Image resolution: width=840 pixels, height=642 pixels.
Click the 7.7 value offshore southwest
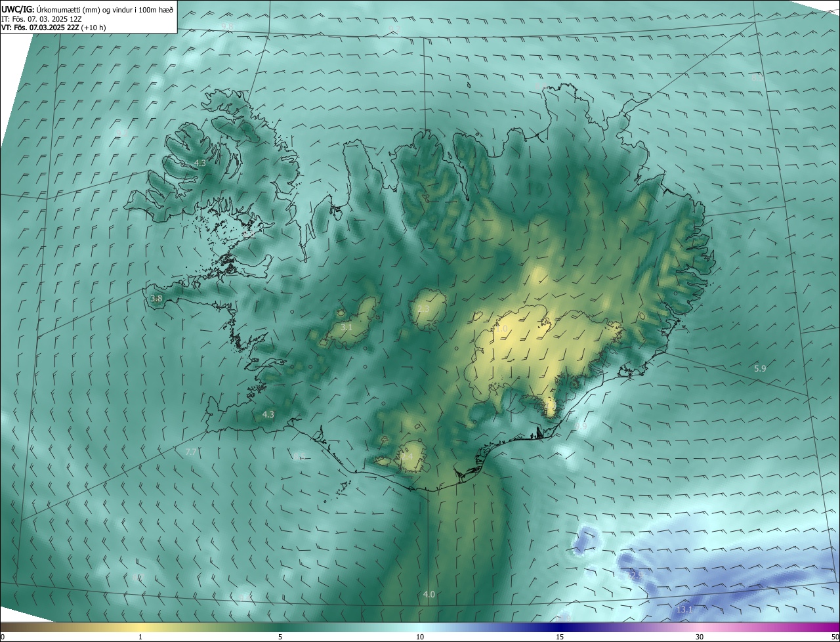click(x=191, y=452)
